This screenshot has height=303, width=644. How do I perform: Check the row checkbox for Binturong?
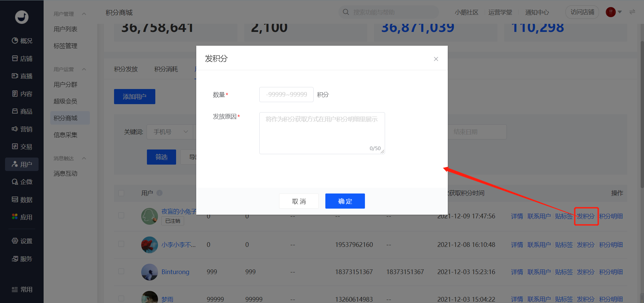click(x=121, y=271)
